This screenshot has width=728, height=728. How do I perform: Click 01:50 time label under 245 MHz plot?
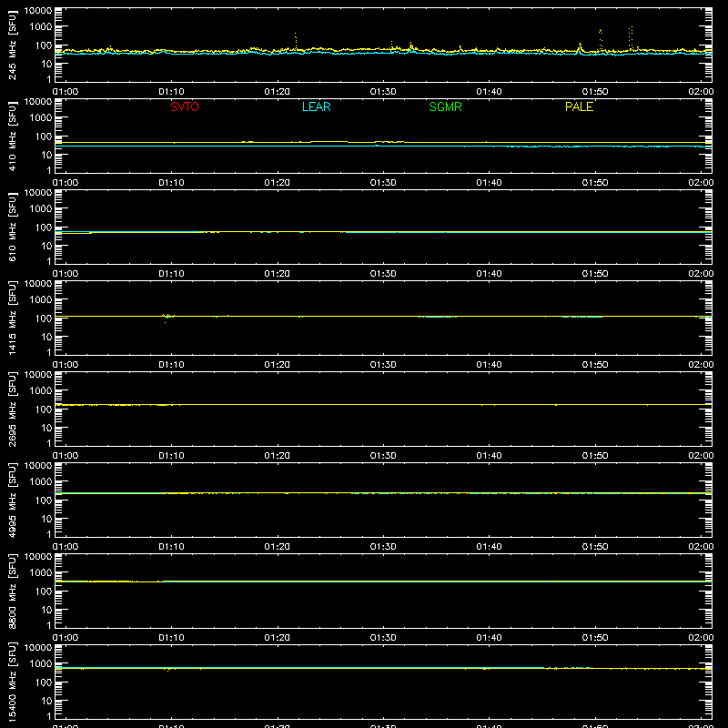[x=595, y=92]
